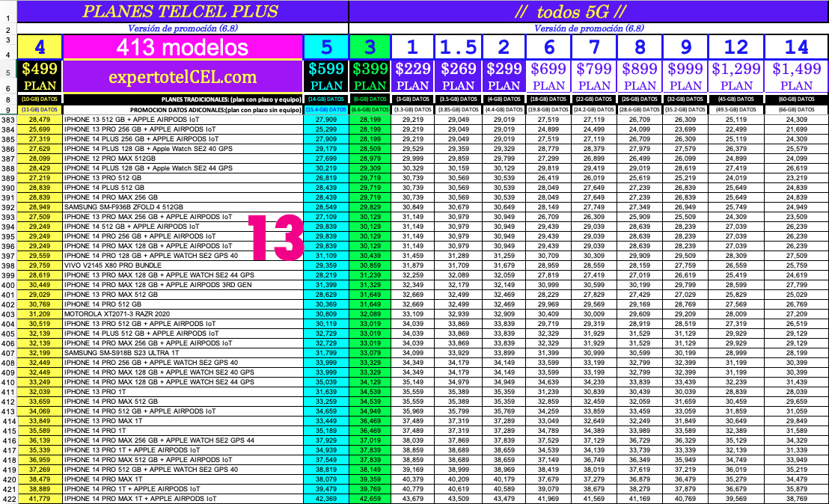Select the '(14-GB) DATOS' cell

click(x=326, y=99)
